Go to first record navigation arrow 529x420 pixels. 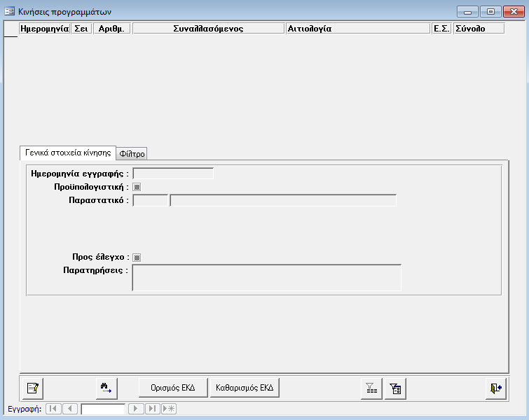coord(53,409)
